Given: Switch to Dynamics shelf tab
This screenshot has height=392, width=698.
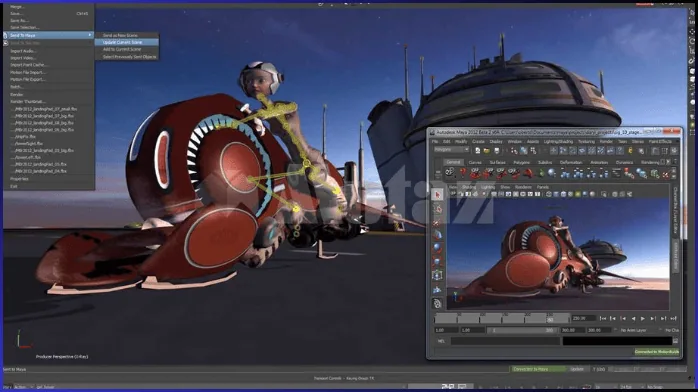Looking at the screenshot, I should coord(624,162).
